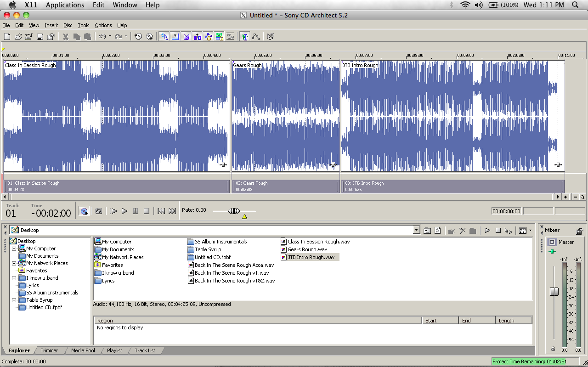This screenshot has width=588, height=367.
Task: Click the Play transport button
Action: point(124,211)
